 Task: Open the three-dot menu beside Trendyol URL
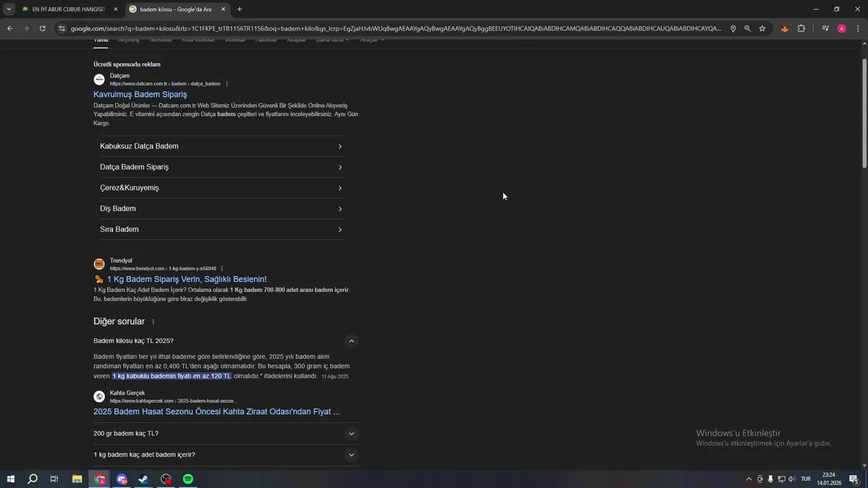pyautogui.click(x=222, y=268)
